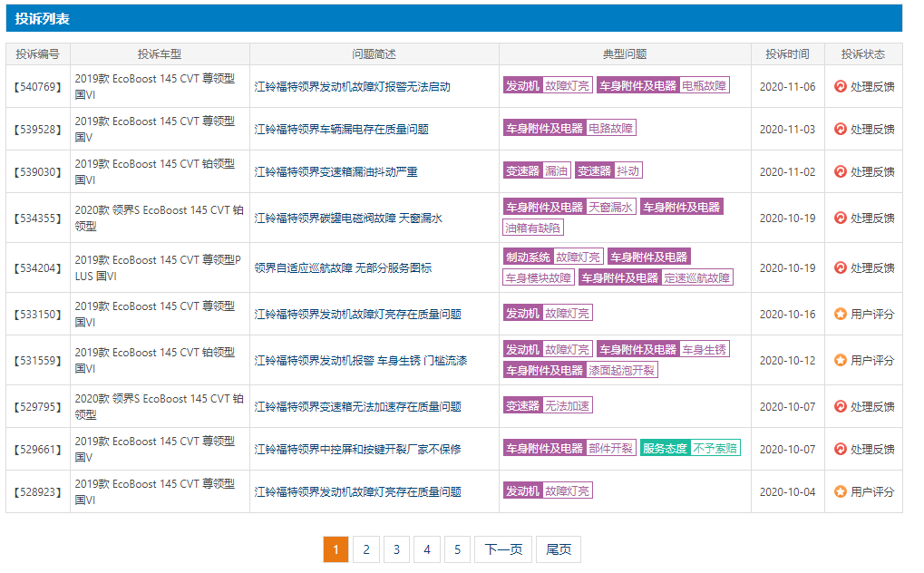Select current page 1 button
Screen dimensions: 924x573
336,549
